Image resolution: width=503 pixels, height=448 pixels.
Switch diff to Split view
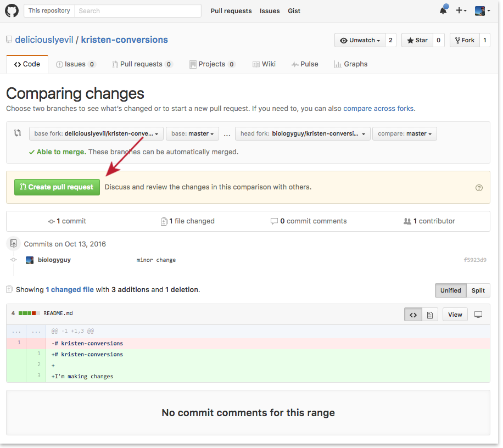click(x=478, y=290)
